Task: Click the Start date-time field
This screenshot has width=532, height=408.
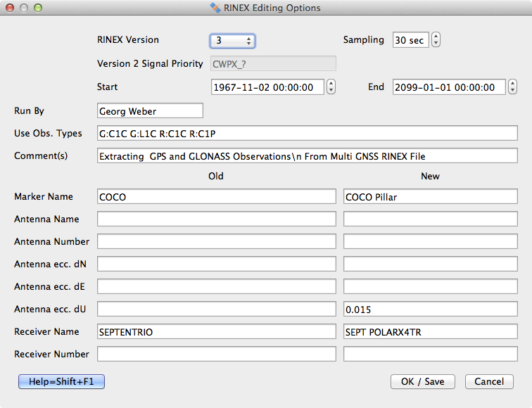Action: (267, 87)
